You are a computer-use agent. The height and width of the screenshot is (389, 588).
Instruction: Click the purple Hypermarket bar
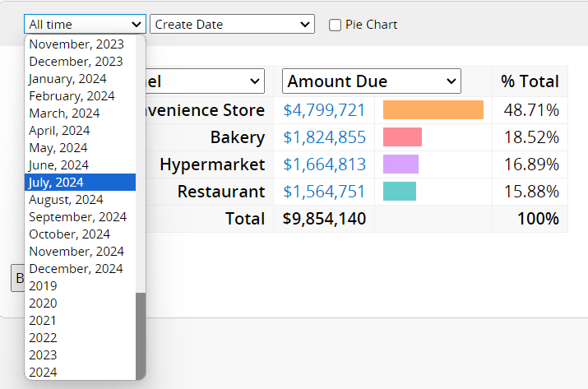[x=400, y=164]
